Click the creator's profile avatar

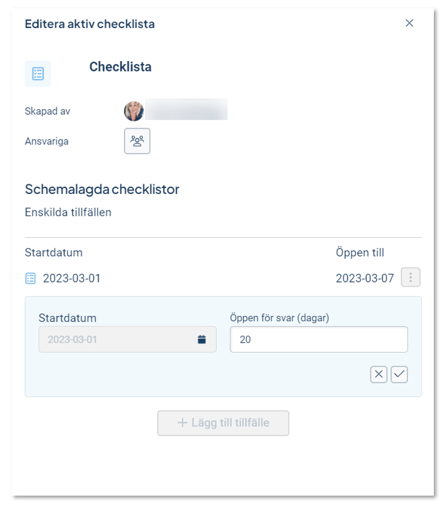pos(134,111)
